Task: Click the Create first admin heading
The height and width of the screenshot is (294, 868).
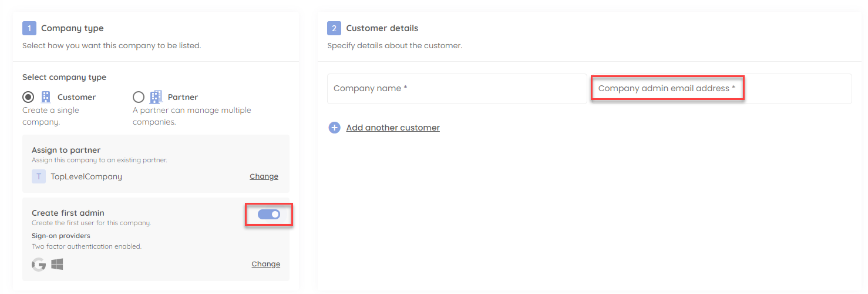Action: click(x=68, y=213)
